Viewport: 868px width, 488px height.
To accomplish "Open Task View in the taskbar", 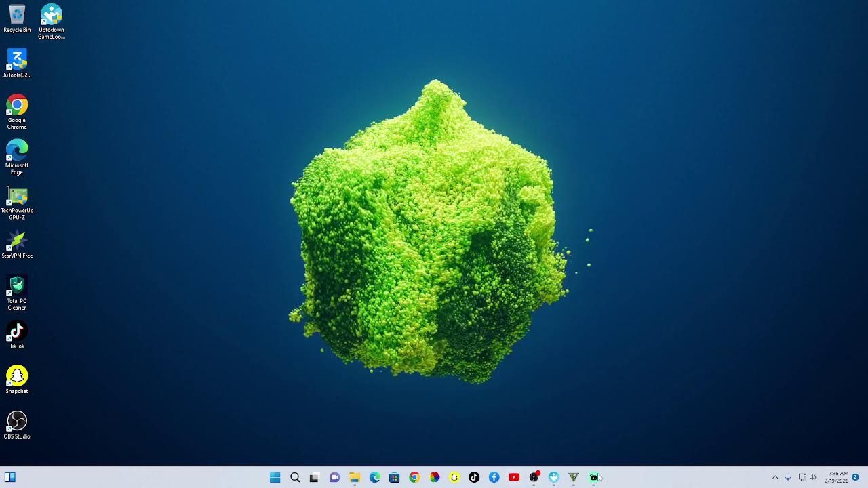I will (314, 477).
